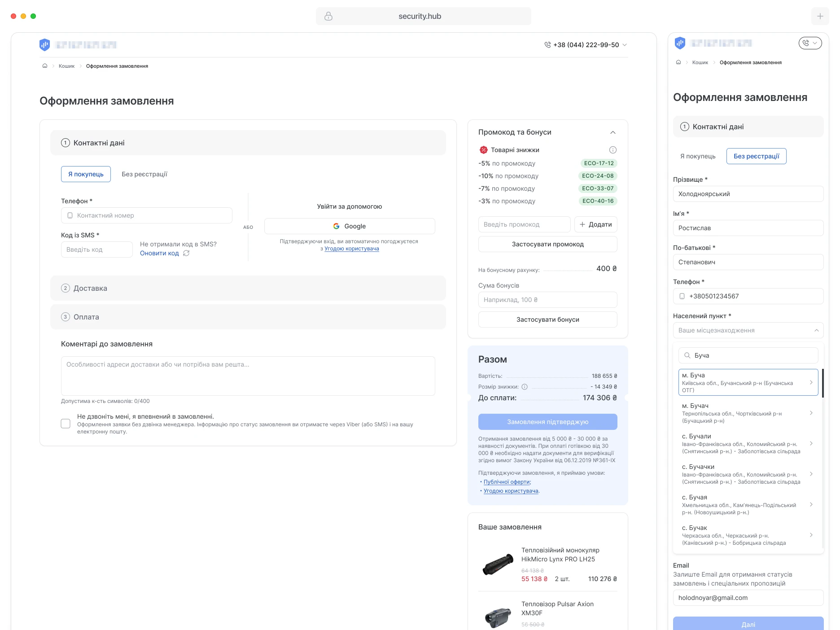Focus order comment textarea
Viewport: 840px width, 630px height.
pyautogui.click(x=248, y=376)
